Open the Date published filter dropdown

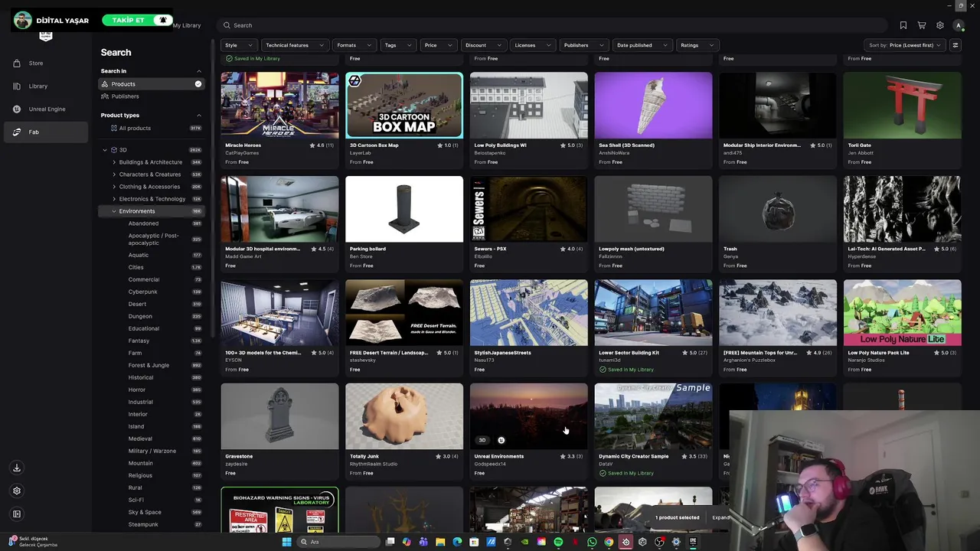coord(642,45)
